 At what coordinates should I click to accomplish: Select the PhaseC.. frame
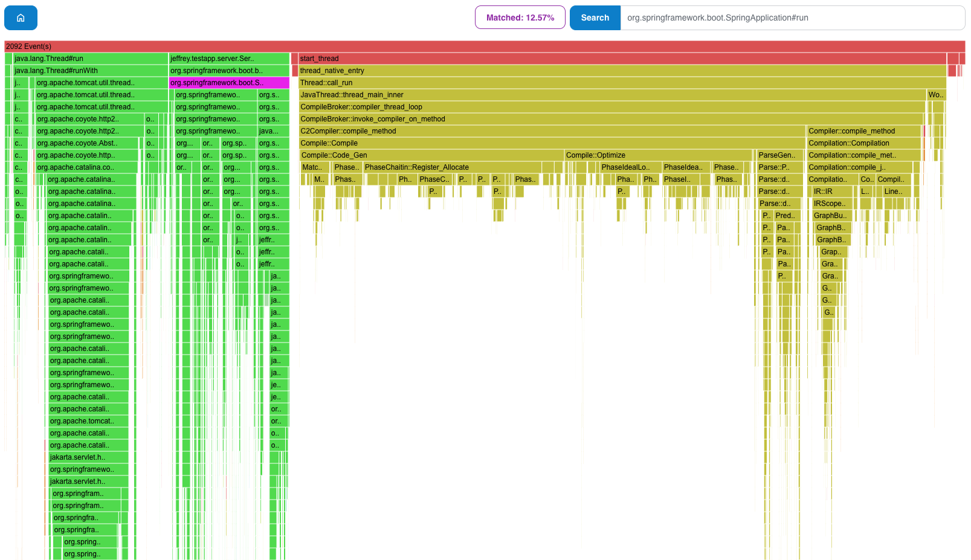point(435,179)
